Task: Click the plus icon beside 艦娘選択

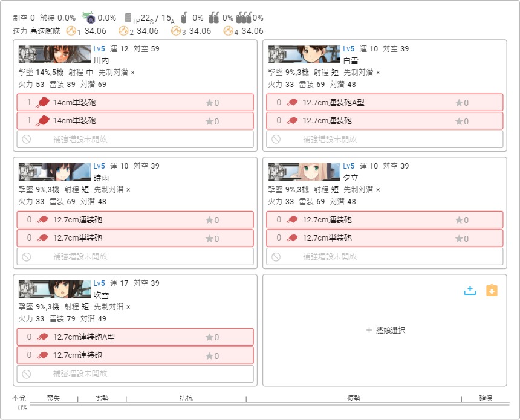Action: pos(369,330)
